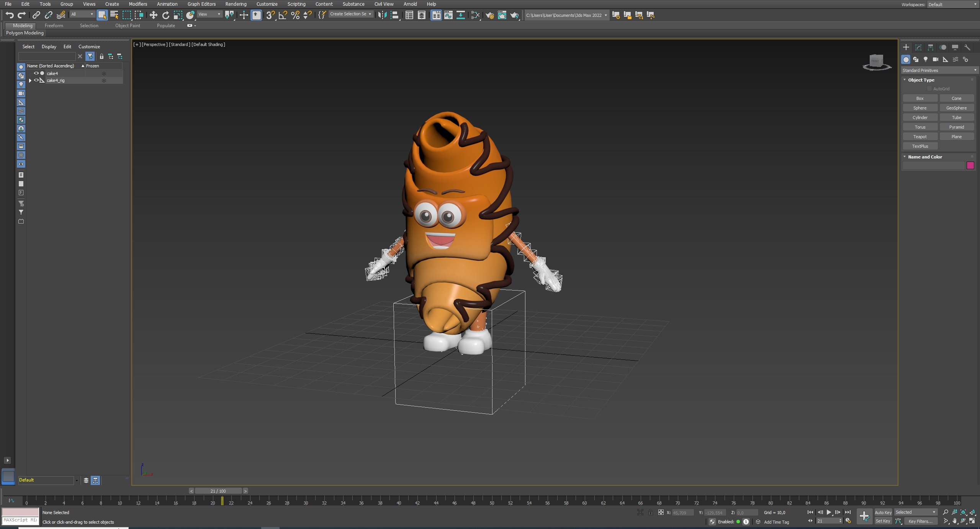
Task: Open the Utilities panel wrench tab
Action: pos(967,47)
